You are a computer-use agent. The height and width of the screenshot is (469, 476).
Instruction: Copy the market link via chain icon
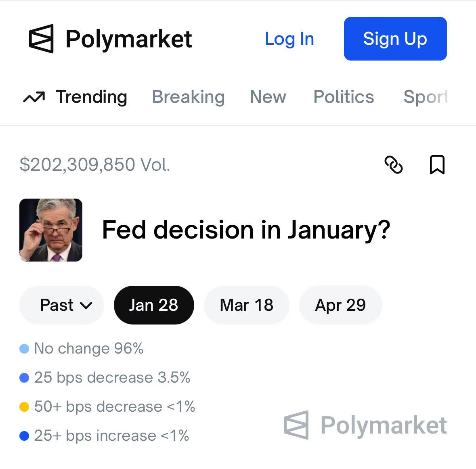pyautogui.click(x=393, y=165)
